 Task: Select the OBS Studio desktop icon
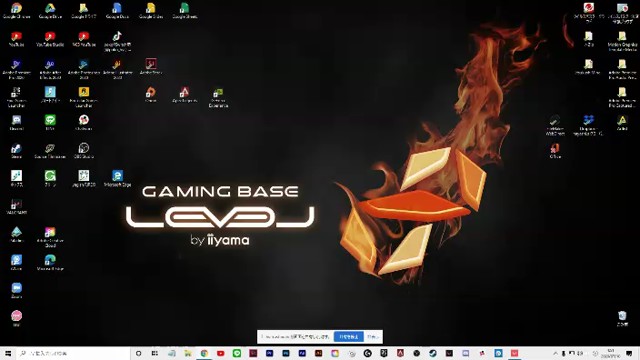pyautogui.click(x=84, y=151)
